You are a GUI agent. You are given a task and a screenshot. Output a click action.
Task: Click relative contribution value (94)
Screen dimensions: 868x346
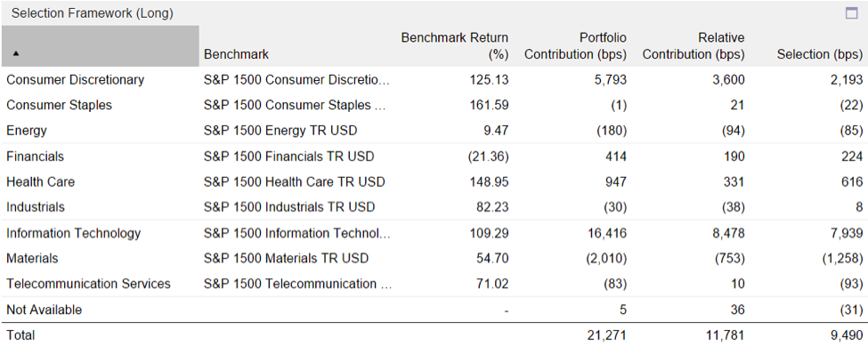pos(733,131)
